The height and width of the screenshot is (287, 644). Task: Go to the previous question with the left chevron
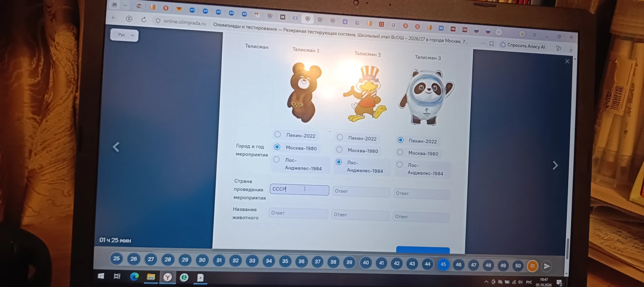[x=116, y=147]
